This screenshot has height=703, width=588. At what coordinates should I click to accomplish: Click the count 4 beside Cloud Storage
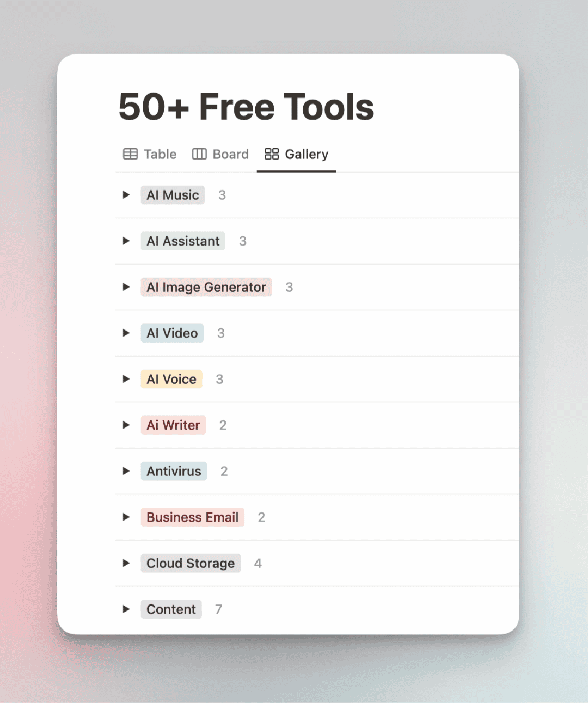click(258, 563)
